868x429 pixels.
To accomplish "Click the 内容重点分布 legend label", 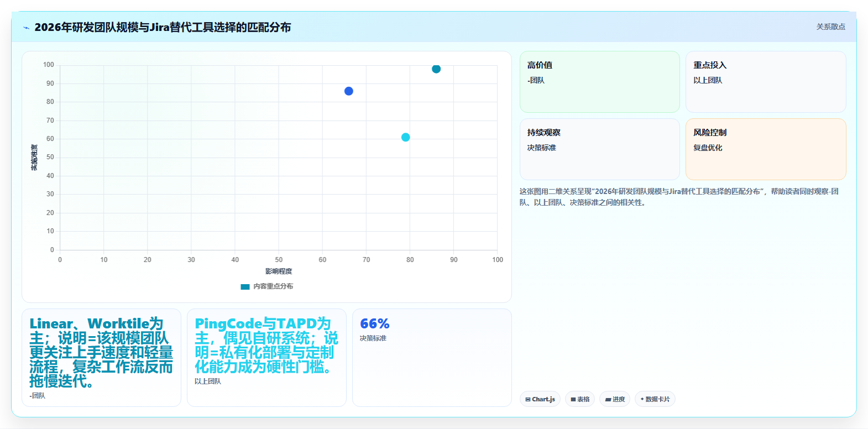I will pos(273,286).
